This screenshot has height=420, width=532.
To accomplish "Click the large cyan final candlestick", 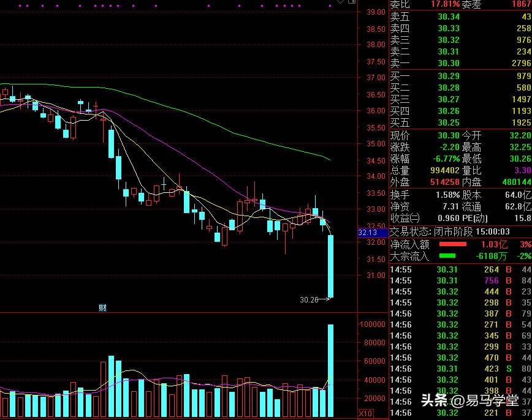I will 330,266.
